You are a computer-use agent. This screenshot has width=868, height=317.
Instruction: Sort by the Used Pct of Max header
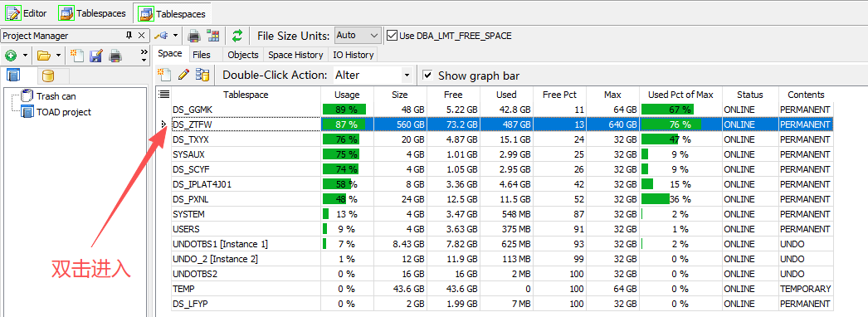point(680,95)
